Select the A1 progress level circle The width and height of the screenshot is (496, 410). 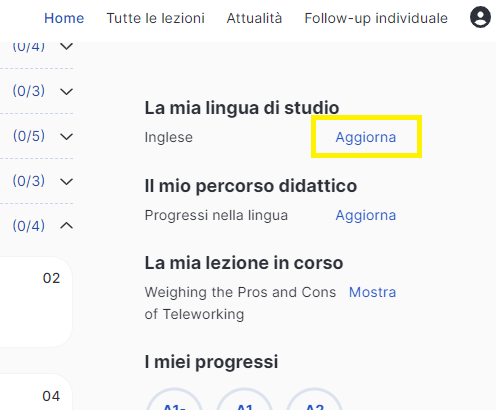tap(244, 399)
